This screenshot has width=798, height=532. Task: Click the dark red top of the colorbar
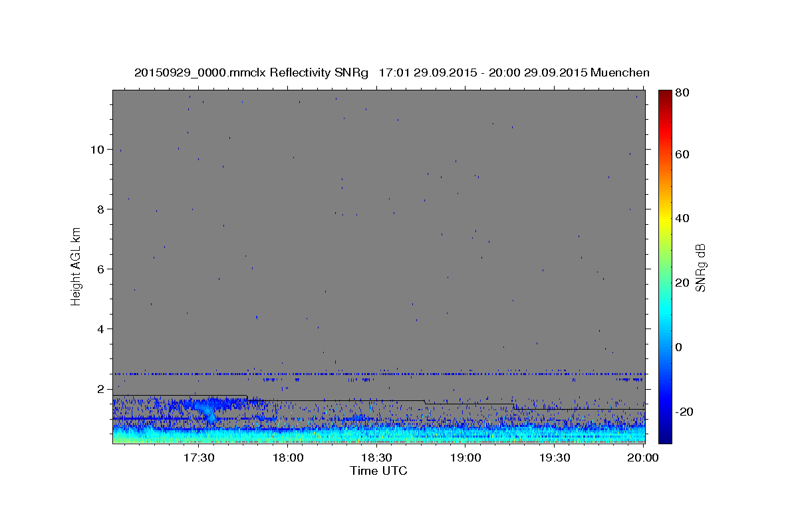click(665, 95)
